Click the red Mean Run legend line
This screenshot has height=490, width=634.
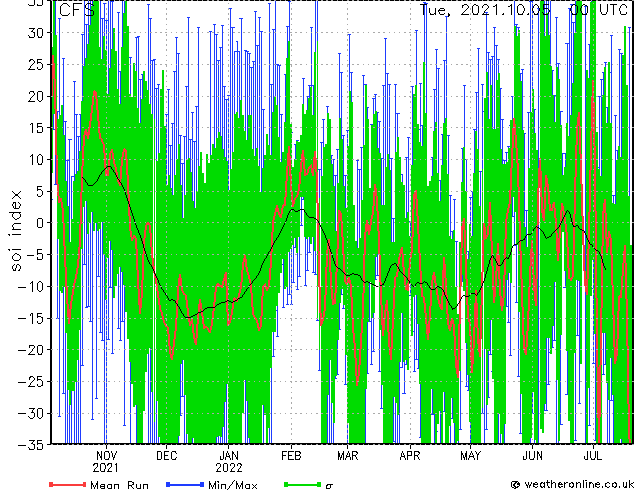click(68, 484)
